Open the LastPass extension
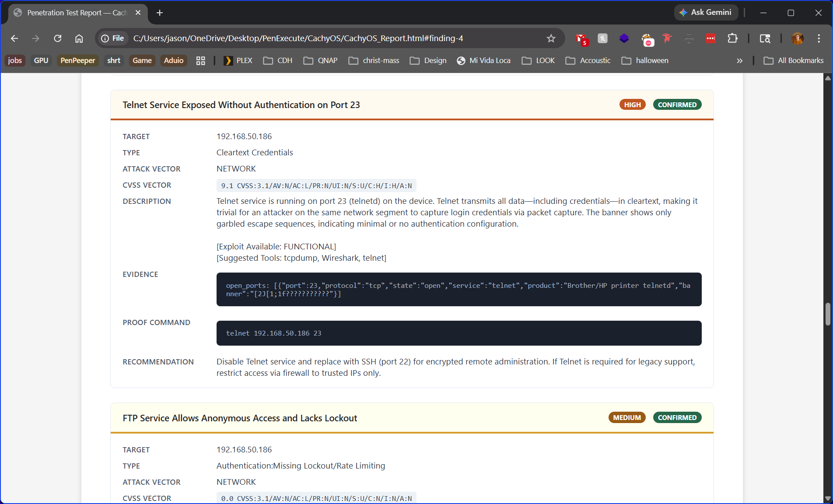 (x=710, y=38)
